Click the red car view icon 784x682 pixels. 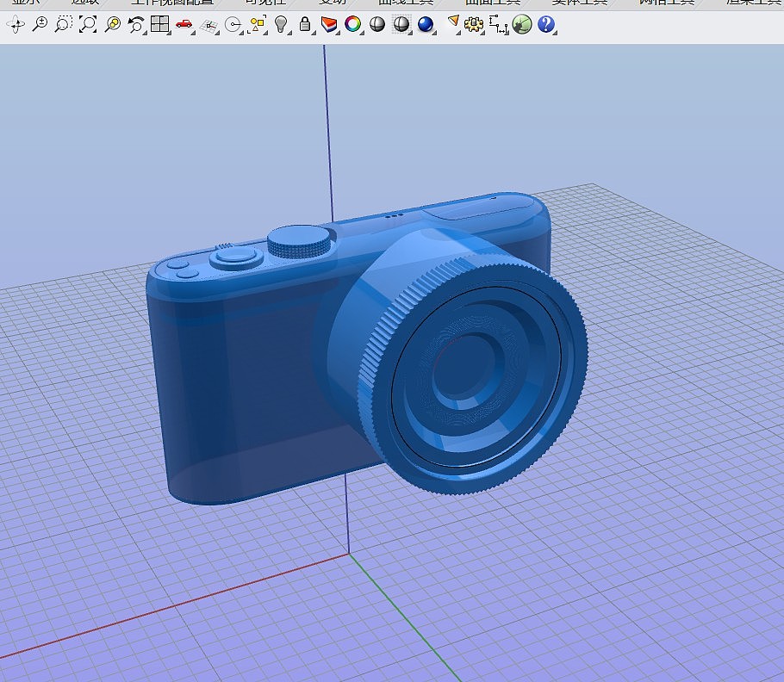click(x=184, y=25)
